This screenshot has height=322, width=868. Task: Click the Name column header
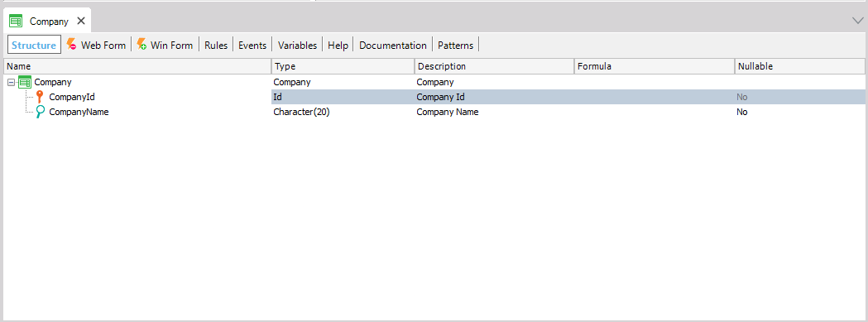click(x=138, y=66)
